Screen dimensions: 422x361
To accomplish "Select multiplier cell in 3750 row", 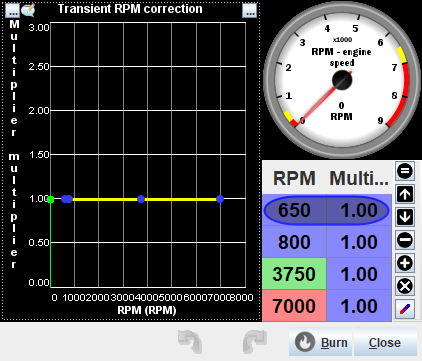I will [359, 274].
